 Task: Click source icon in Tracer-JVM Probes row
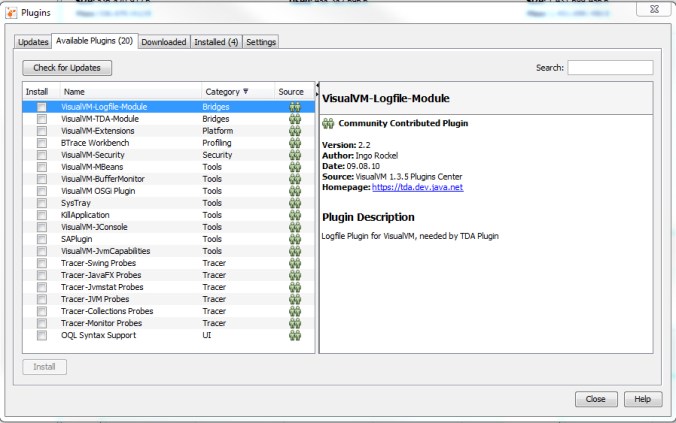(295, 299)
